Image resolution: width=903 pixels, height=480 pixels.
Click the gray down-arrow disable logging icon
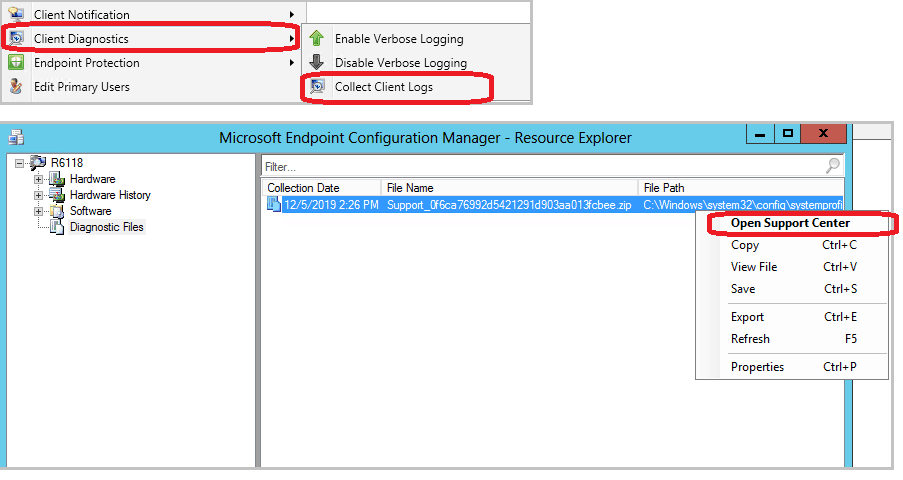(317, 62)
